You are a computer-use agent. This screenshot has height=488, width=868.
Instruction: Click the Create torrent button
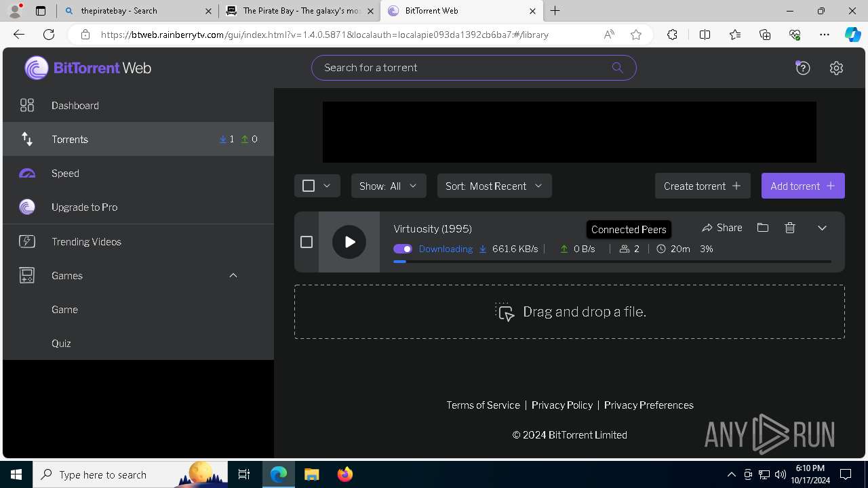[x=703, y=186]
